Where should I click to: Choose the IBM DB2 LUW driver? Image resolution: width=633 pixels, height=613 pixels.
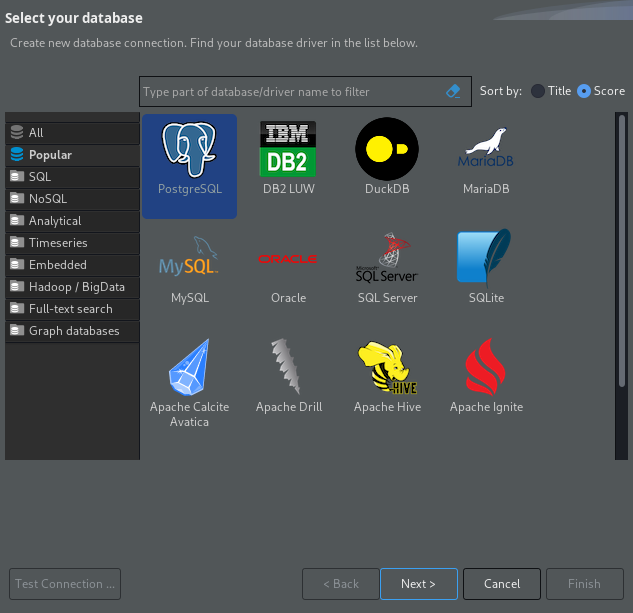click(x=288, y=158)
